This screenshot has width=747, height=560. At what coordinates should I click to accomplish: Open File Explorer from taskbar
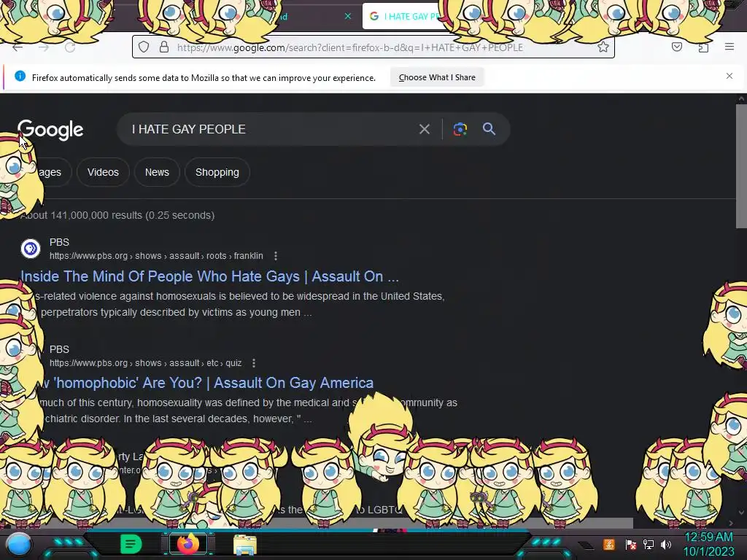pyautogui.click(x=245, y=545)
